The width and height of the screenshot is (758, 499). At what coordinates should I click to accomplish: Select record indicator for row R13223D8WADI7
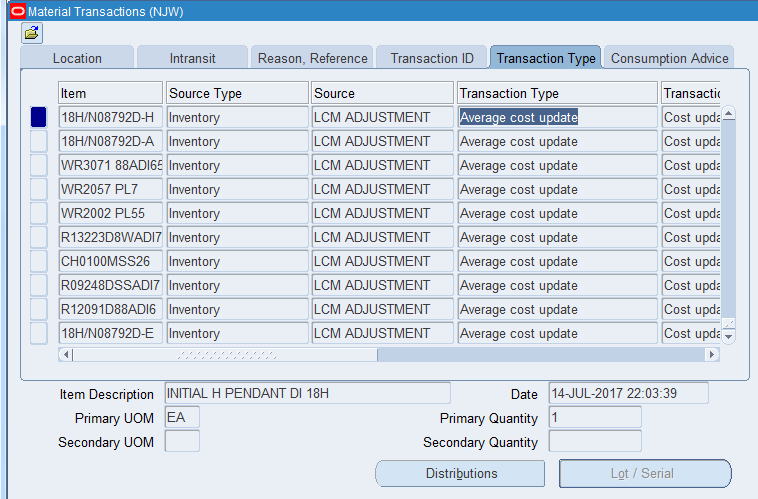point(39,237)
